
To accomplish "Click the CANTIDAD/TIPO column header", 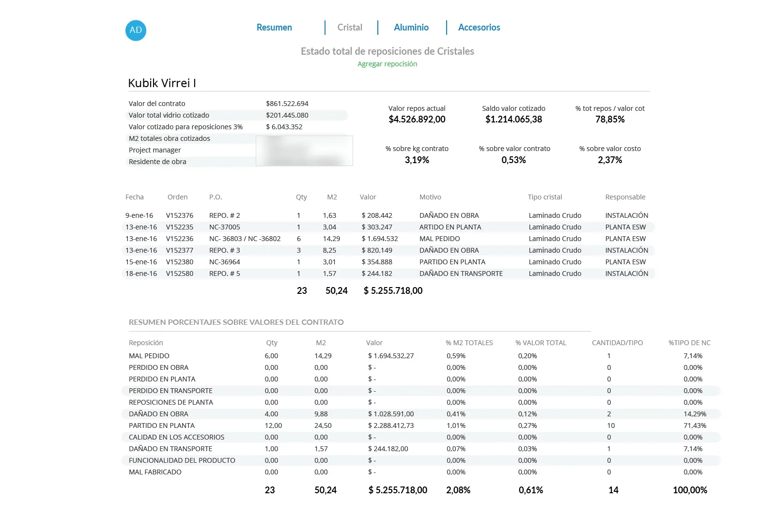I will pos(618,343).
